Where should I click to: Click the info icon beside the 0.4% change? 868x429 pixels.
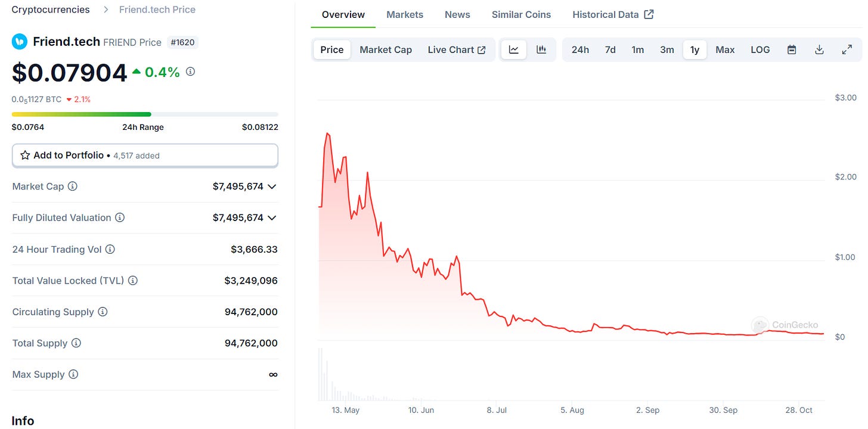(191, 71)
